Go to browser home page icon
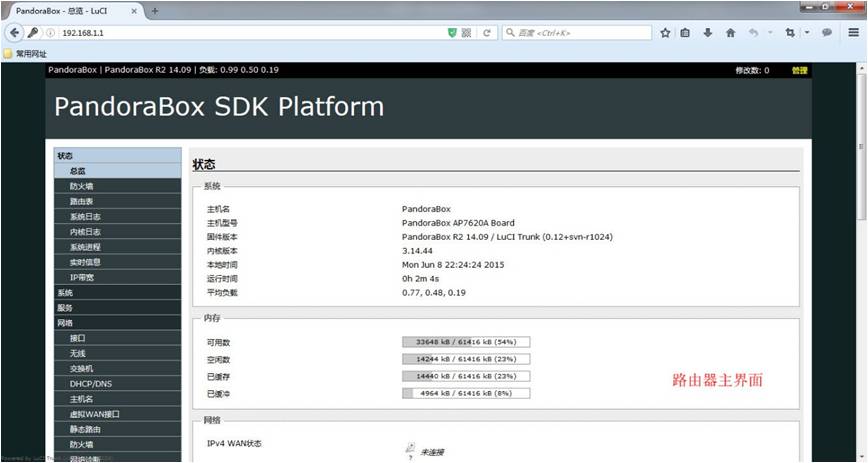The height and width of the screenshot is (463, 868). 731,33
